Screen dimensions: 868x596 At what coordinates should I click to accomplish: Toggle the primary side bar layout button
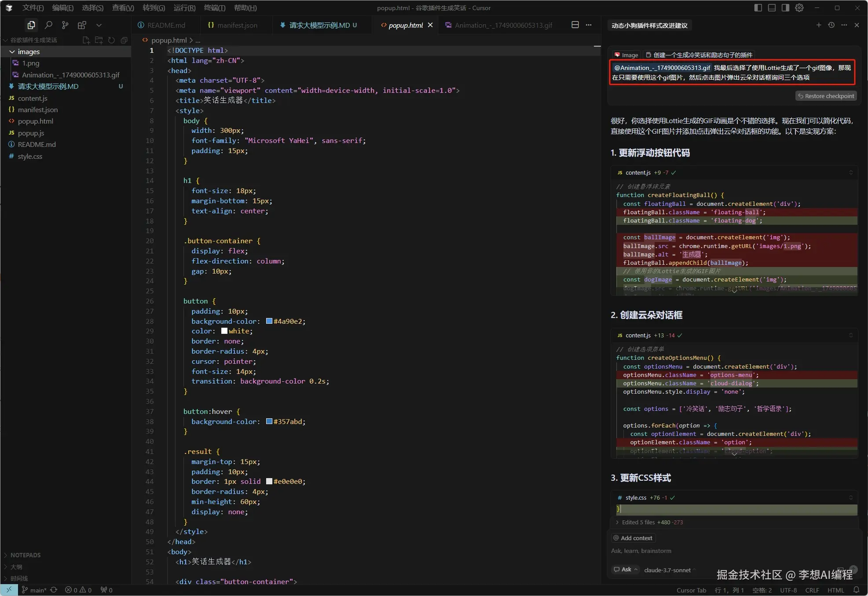pyautogui.click(x=758, y=7)
